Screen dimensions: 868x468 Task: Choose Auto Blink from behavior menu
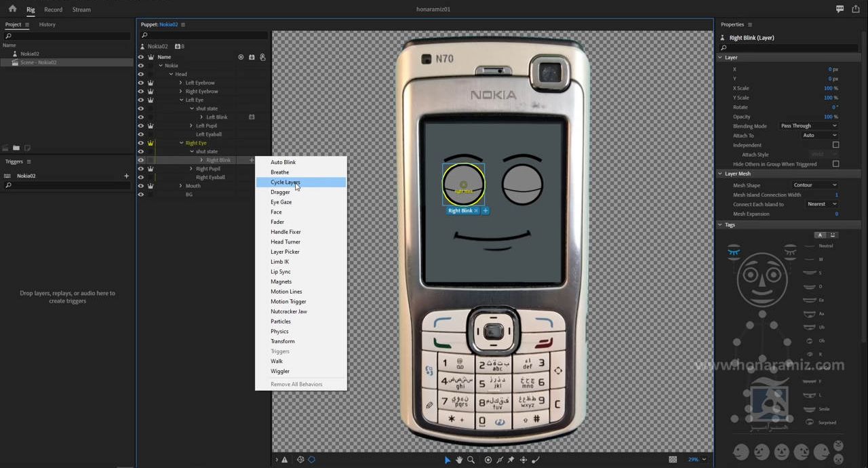301,162
